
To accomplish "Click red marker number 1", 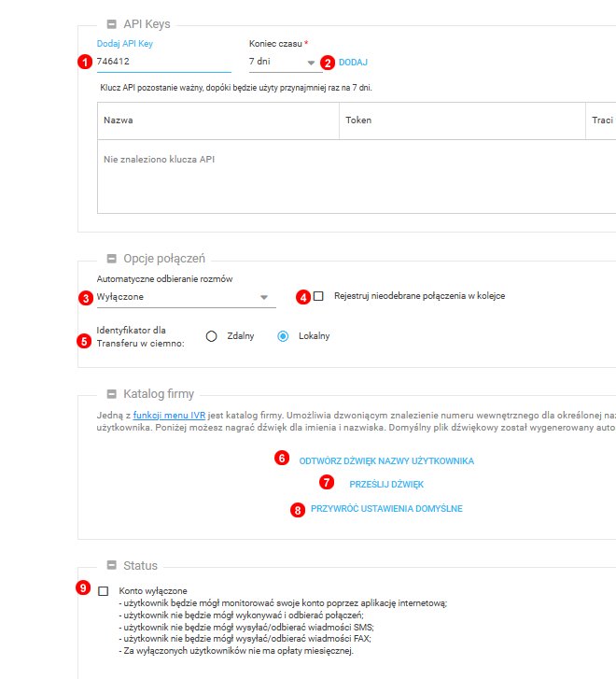I will coord(85,63).
